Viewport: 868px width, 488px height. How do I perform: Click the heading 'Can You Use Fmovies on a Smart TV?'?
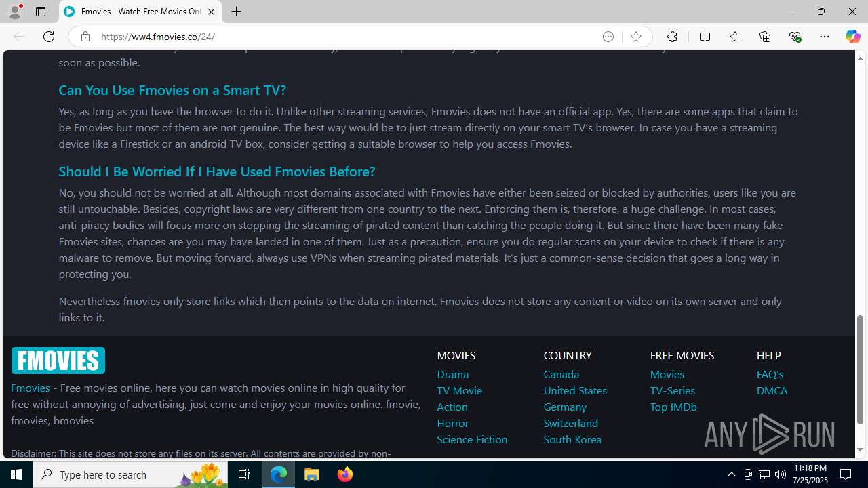pos(172,89)
